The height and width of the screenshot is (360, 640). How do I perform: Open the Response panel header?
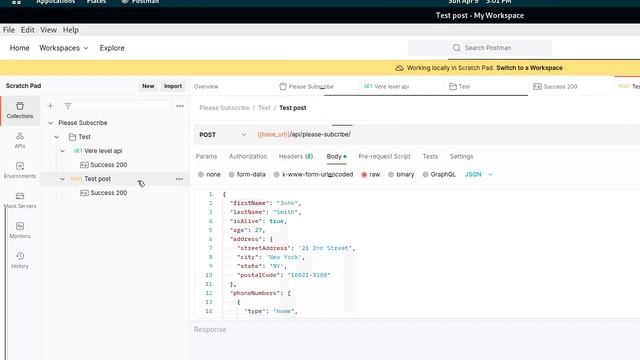pyautogui.click(x=210, y=329)
